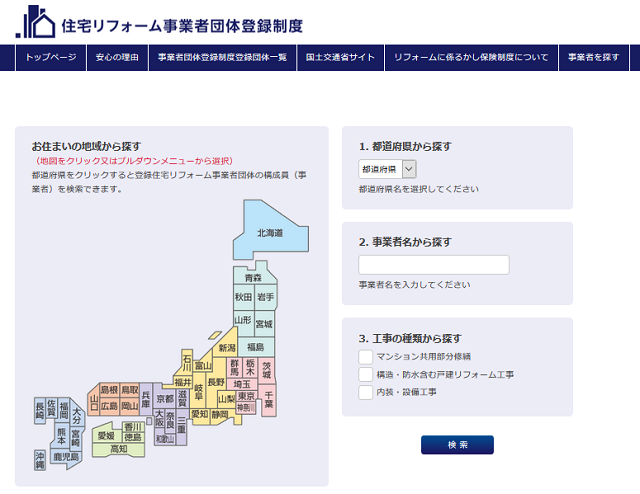Screen dimensions: 640x494
Task: Check the マンション共用部分修繕 checkbox
Action: (x=366, y=357)
